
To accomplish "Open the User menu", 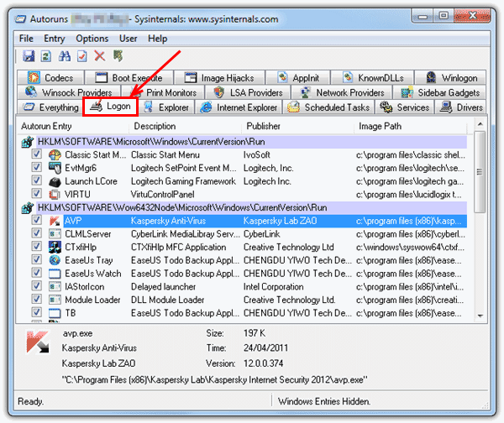I will click(x=129, y=39).
